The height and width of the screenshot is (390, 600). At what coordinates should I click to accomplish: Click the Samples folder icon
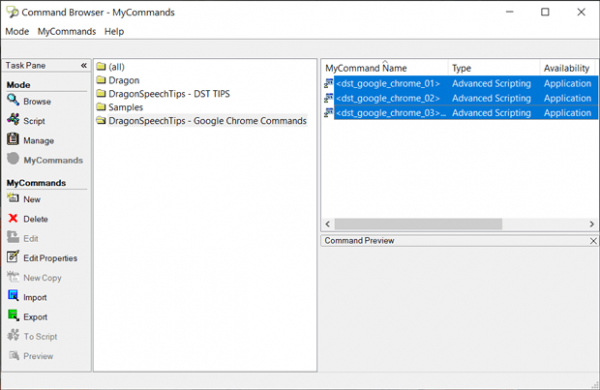101,107
